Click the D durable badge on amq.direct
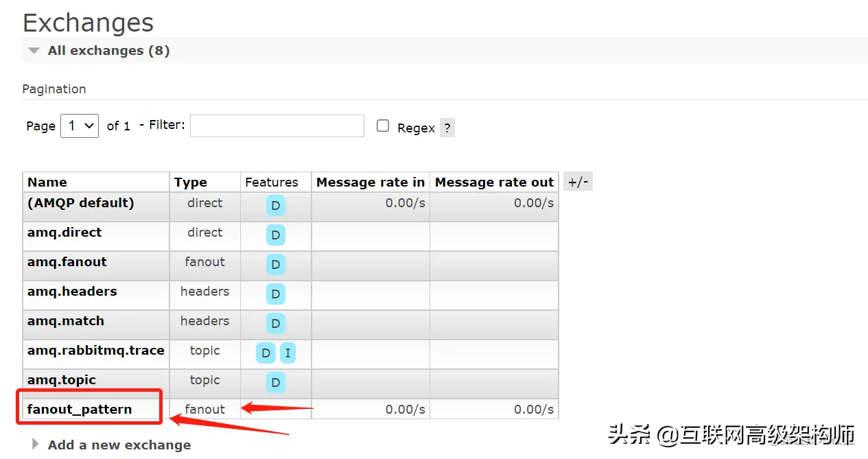 tap(275, 235)
